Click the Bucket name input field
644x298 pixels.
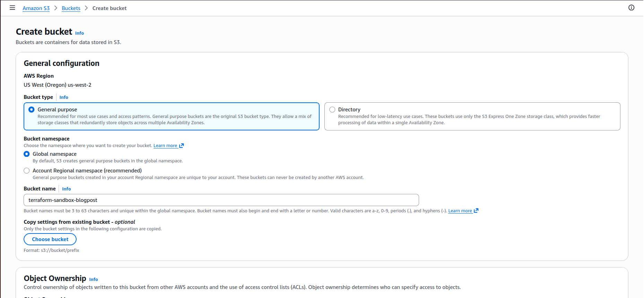pyautogui.click(x=221, y=200)
